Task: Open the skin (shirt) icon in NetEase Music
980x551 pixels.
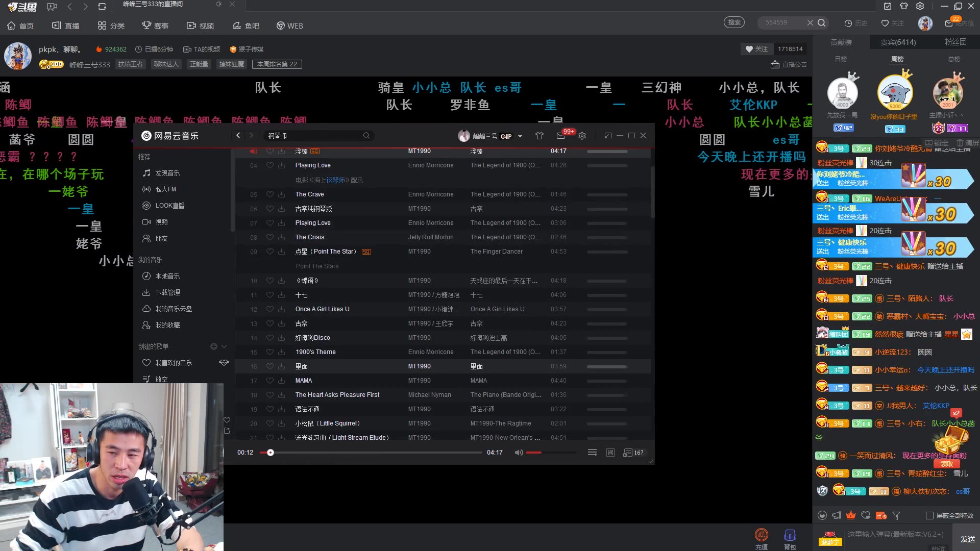Action: [539, 136]
